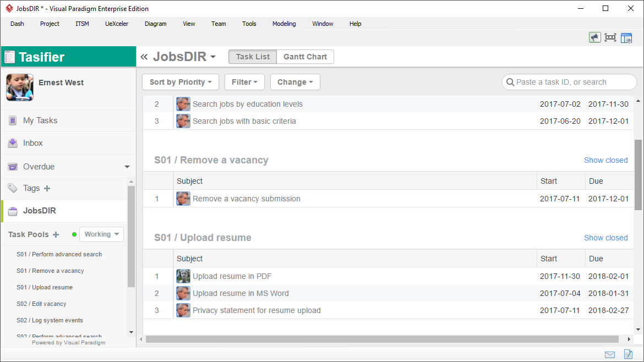Click assignee avatar for Search jobs with basic criteria
This screenshot has height=362, width=644.
(x=183, y=121)
